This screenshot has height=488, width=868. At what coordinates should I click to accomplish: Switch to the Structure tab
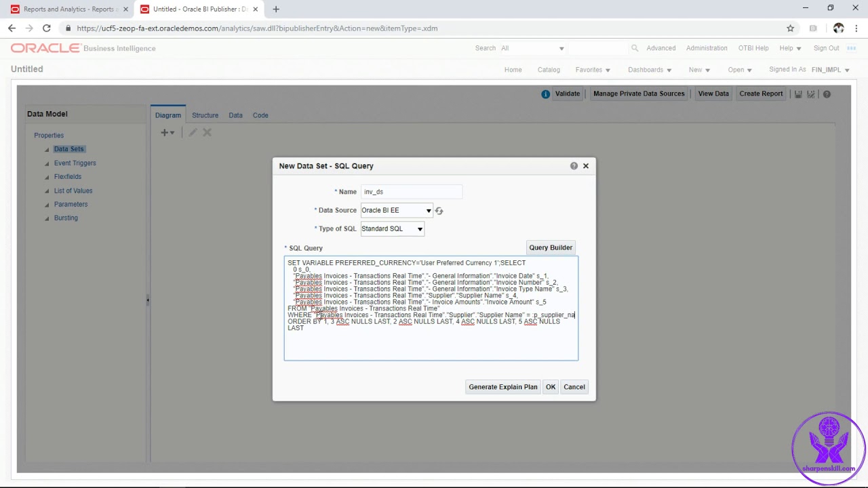pyautogui.click(x=205, y=115)
